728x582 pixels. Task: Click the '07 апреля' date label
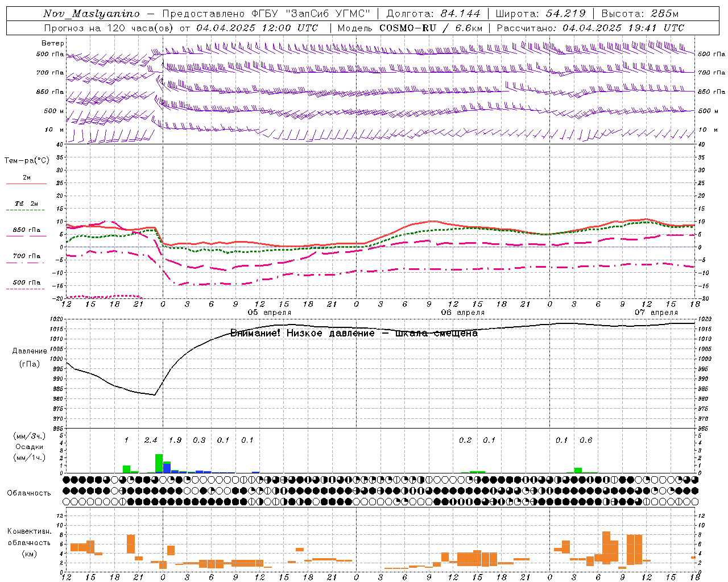(656, 313)
